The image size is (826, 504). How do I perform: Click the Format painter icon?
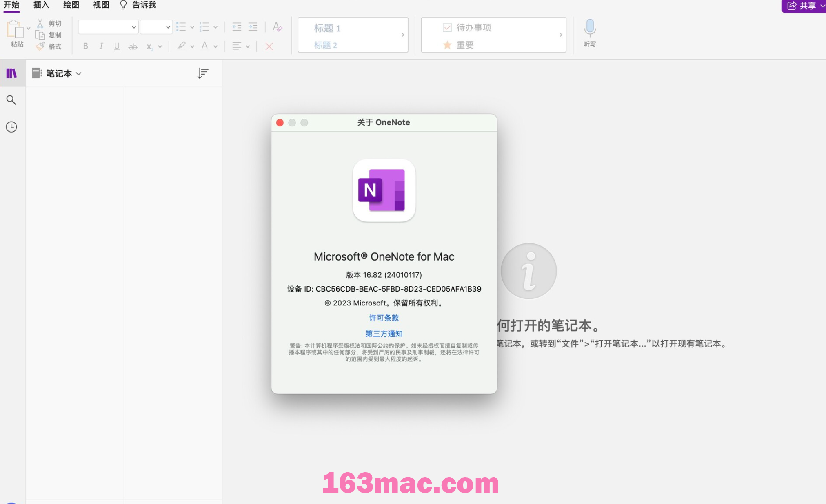pyautogui.click(x=40, y=46)
